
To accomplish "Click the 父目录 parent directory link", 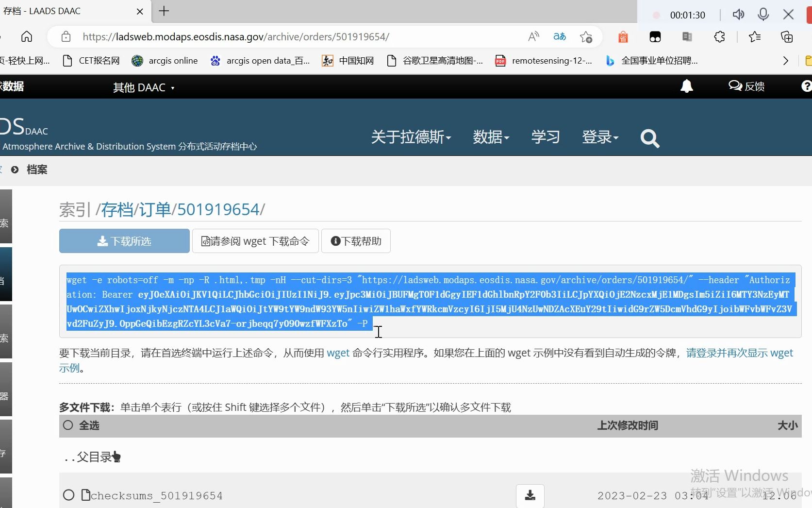I will tap(92, 457).
